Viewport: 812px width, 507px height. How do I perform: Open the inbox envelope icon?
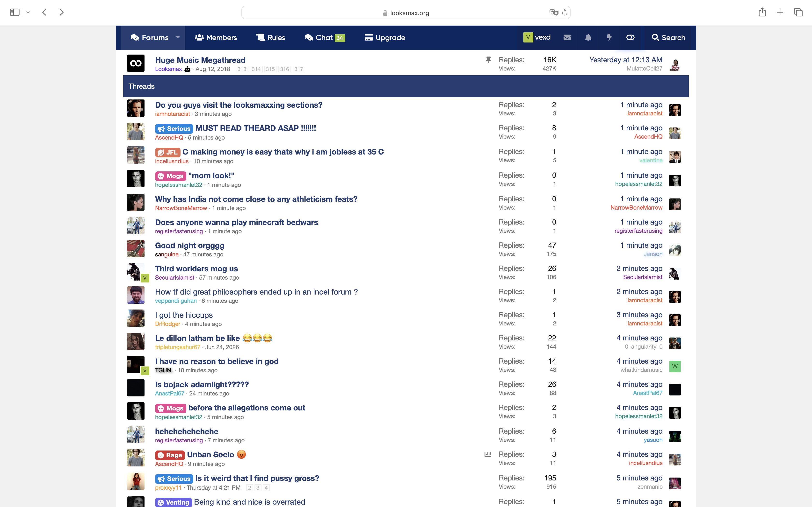pyautogui.click(x=567, y=38)
